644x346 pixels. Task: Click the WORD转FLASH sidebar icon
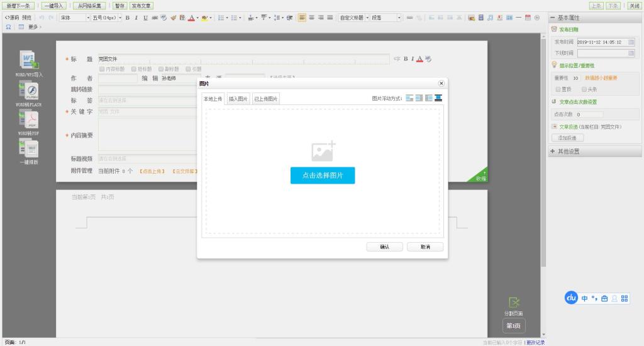click(29, 92)
